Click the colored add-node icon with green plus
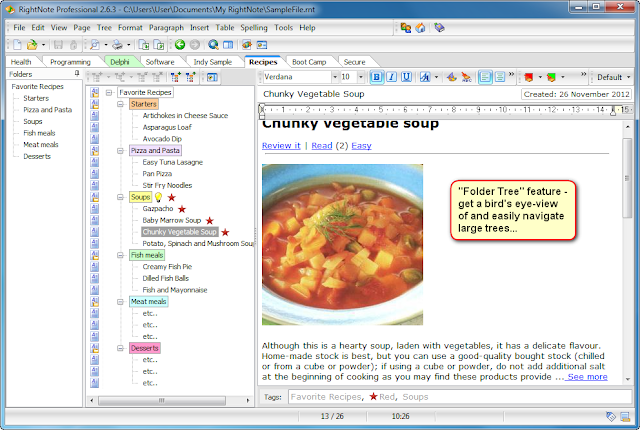The height and width of the screenshot is (430, 640). tap(176, 77)
